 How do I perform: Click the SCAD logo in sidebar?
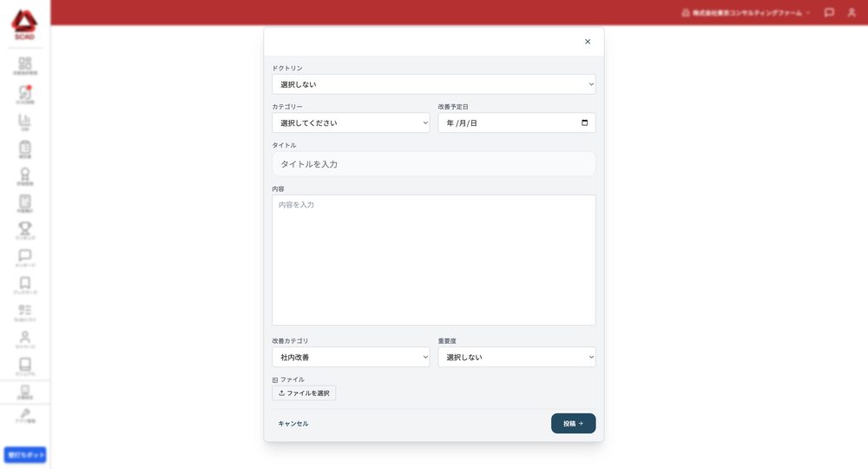(24, 25)
